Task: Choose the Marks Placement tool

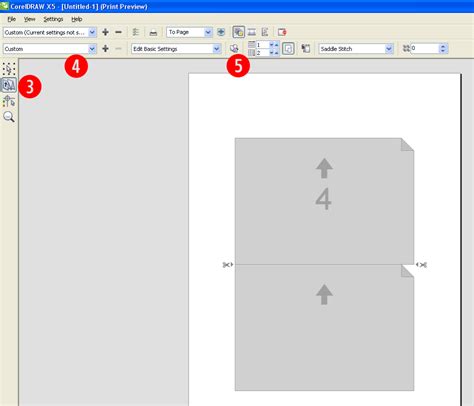Action: coord(9,101)
